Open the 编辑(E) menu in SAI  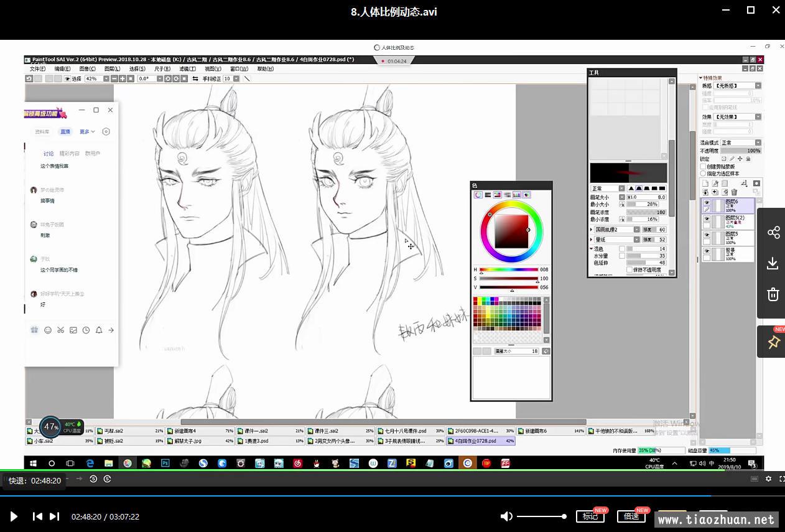click(62, 69)
